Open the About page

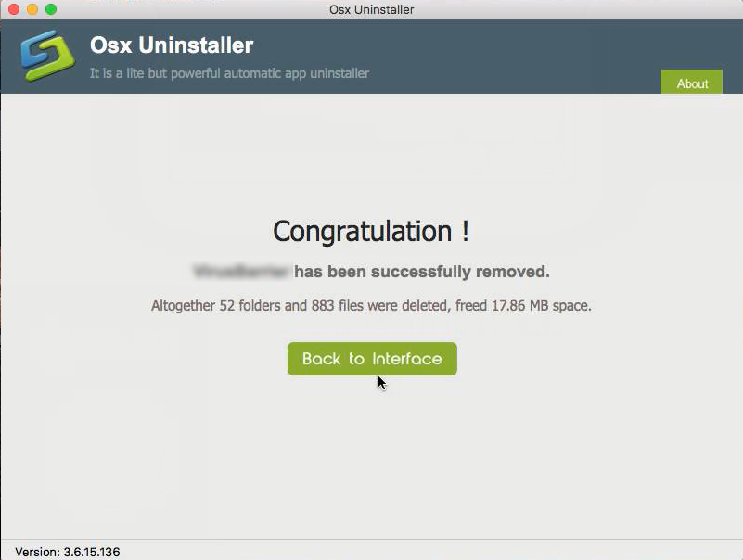[692, 82]
